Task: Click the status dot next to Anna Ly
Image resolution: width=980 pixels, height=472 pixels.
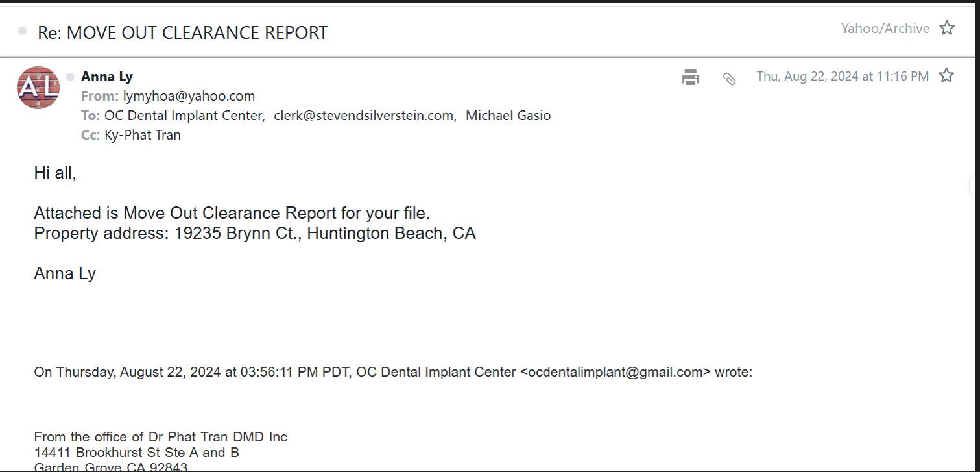Action: [71, 77]
